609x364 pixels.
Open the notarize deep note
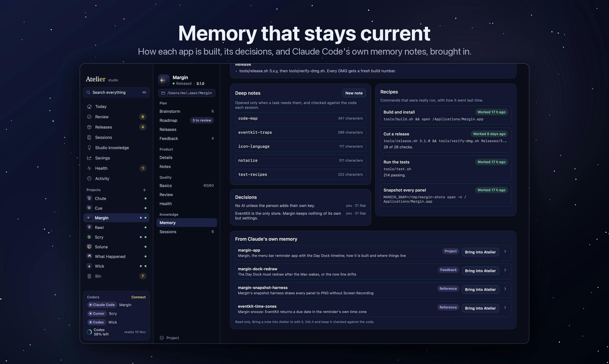(x=300, y=160)
